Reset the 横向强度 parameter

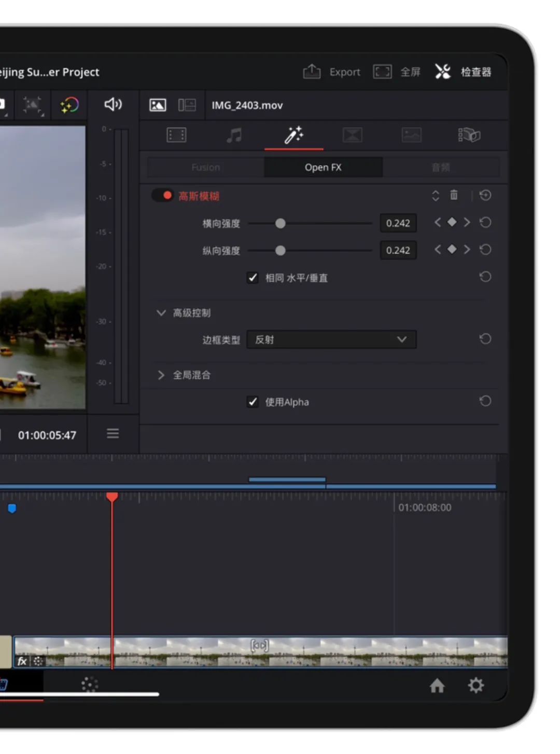485,223
